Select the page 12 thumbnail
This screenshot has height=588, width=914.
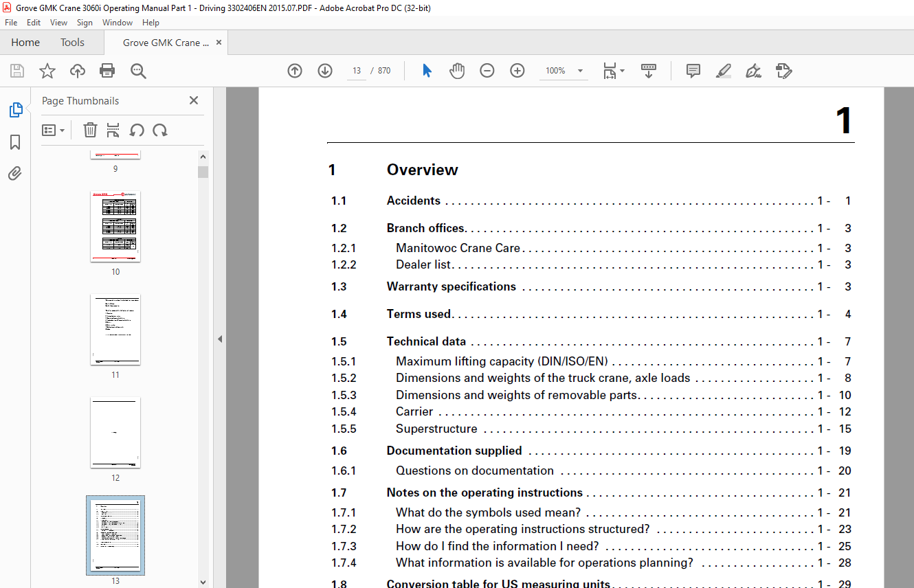click(x=115, y=433)
